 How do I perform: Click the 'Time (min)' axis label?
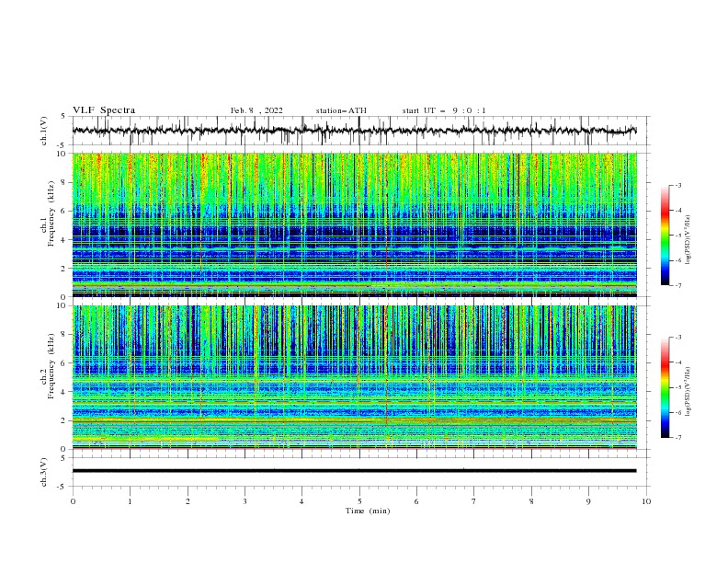point(368,511)
